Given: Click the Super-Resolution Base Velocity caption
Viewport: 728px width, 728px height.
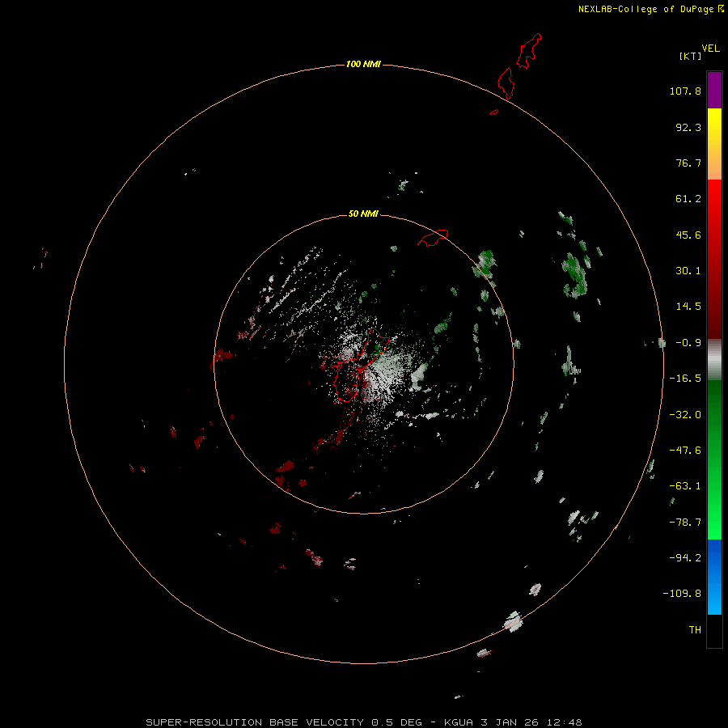Looking at the screenshot, I should coord(363,722).
